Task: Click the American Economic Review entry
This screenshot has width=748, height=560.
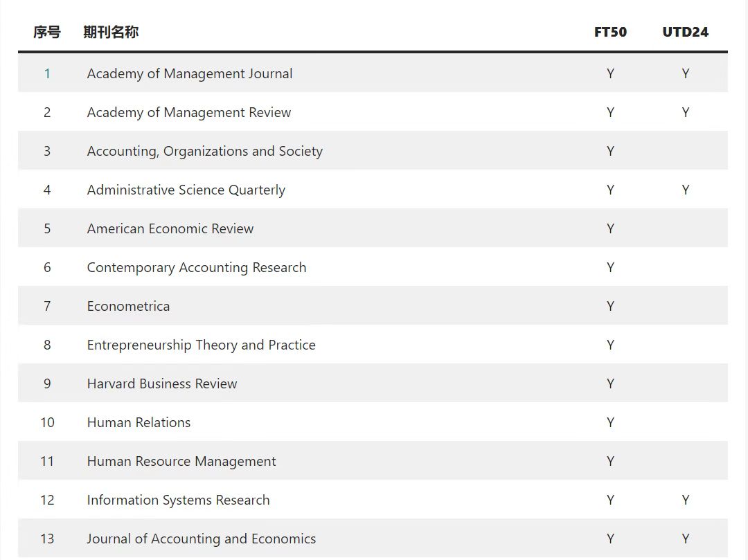Action: click(x=170, y=228)
